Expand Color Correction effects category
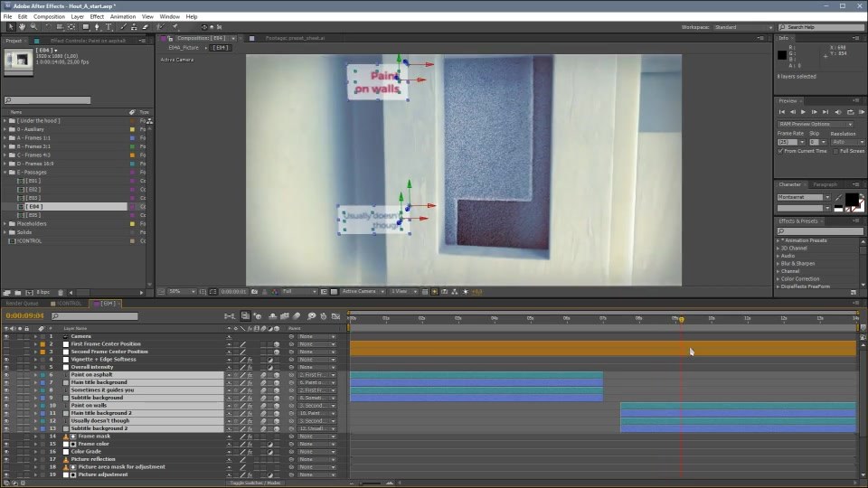868x488 pixels. 778,279
